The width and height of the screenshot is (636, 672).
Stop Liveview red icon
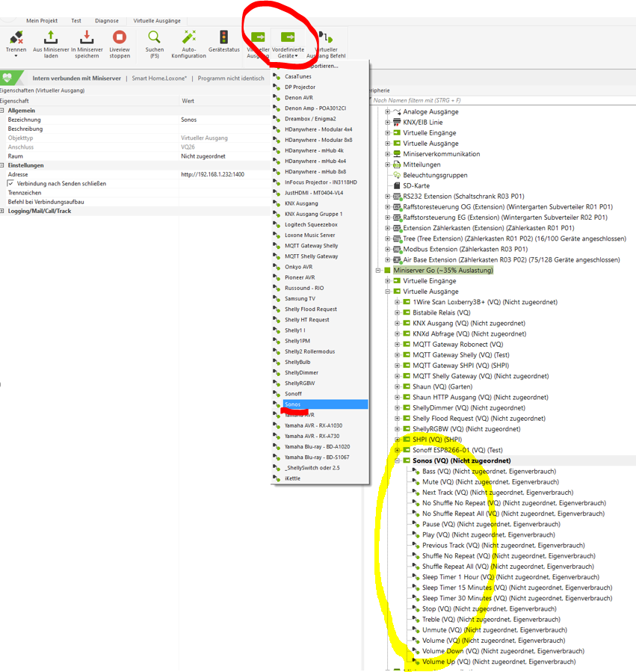(x=120, y=37)
